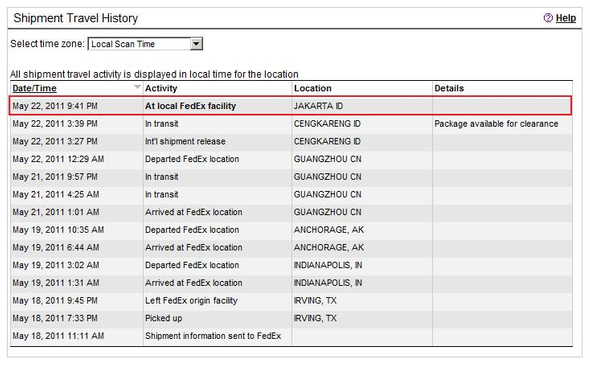The width and height of the screenshot is (590, 367).
Task: Click the Location column header
Action: click(x=313, y=88)
